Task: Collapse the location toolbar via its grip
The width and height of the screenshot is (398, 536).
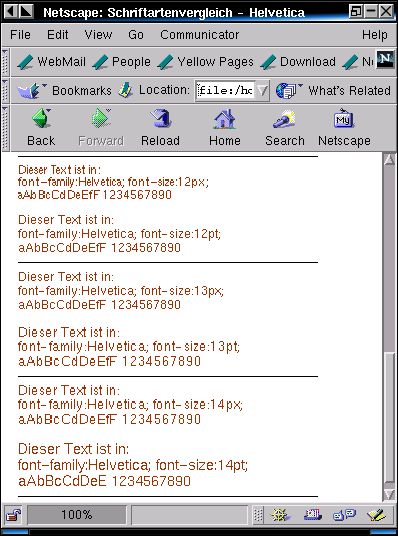Action: [5, 91]
